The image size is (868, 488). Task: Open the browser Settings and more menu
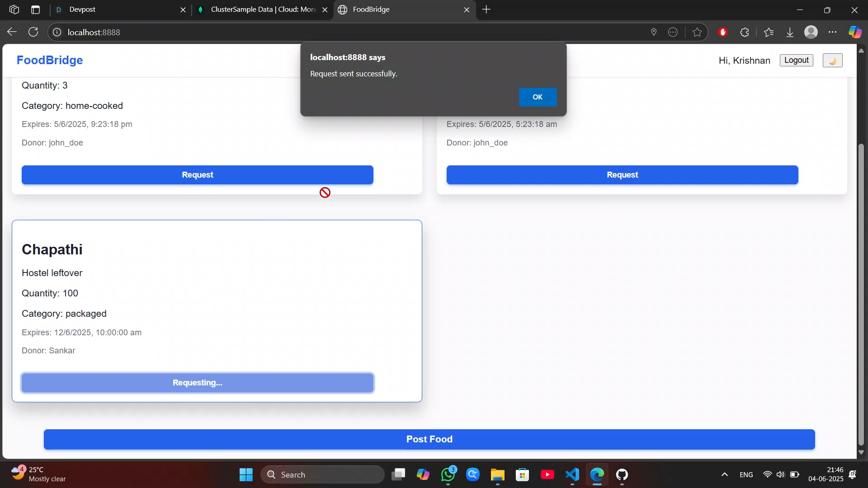coord(833,32)
